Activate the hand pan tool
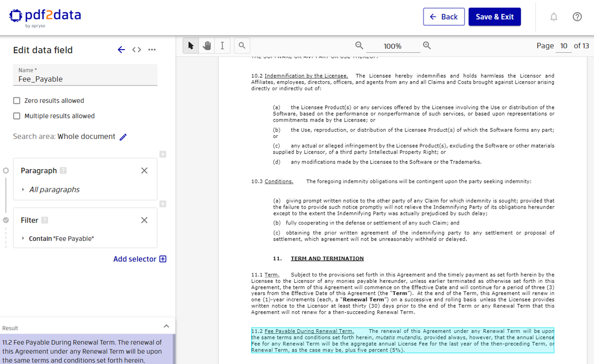Image resolution: width=594 pixels, height=364 pixels. pyautogui.click(x=206, y=45)
